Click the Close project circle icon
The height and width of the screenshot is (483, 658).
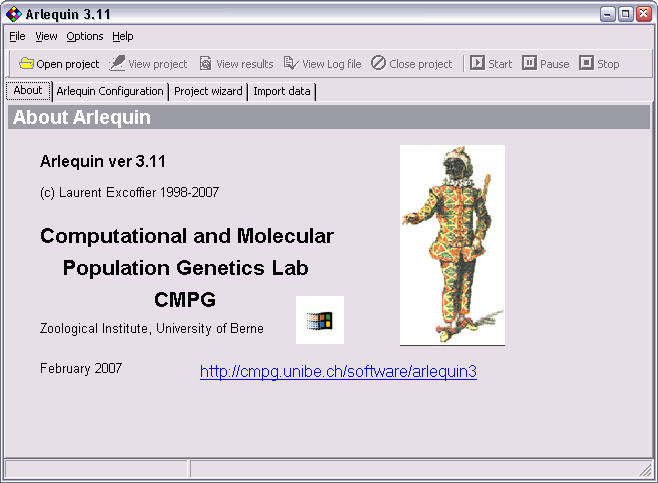pyautogui.click(x=378, y=63)
